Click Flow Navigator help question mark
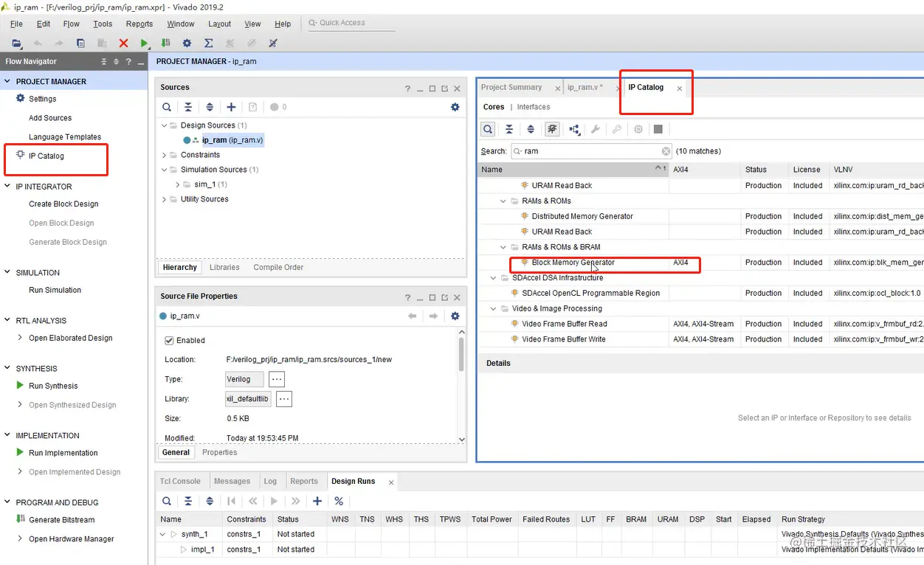924x565 pixels. 128,62
